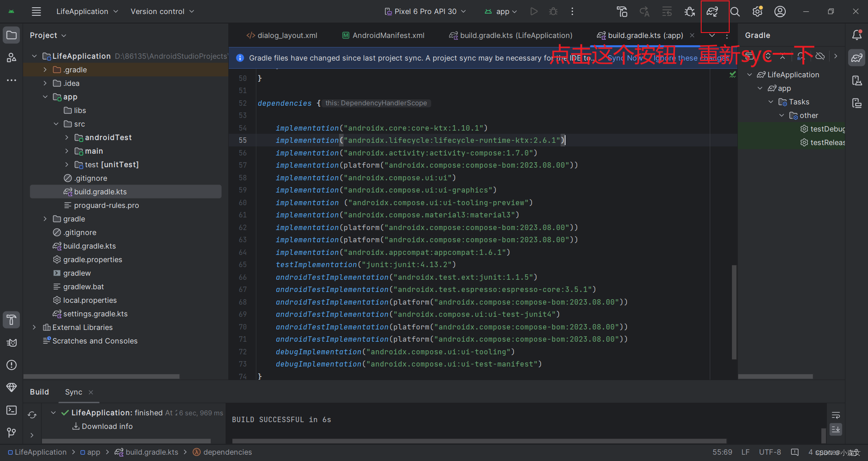Toggle Gradle offline mode in the Gradle panel

pyautogui.click(x=820, y=56)
